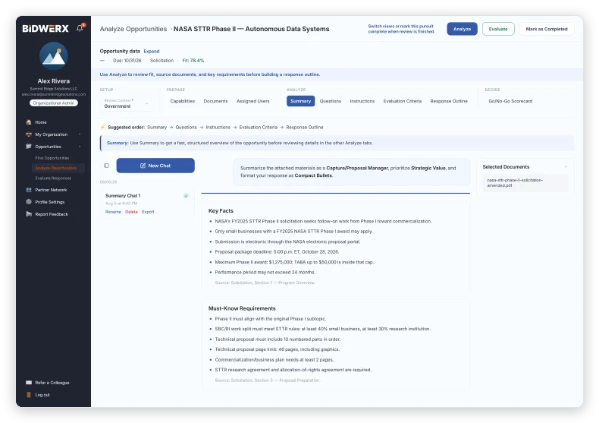Open the Documents tab
599x423 pixels.
(215, 101)
